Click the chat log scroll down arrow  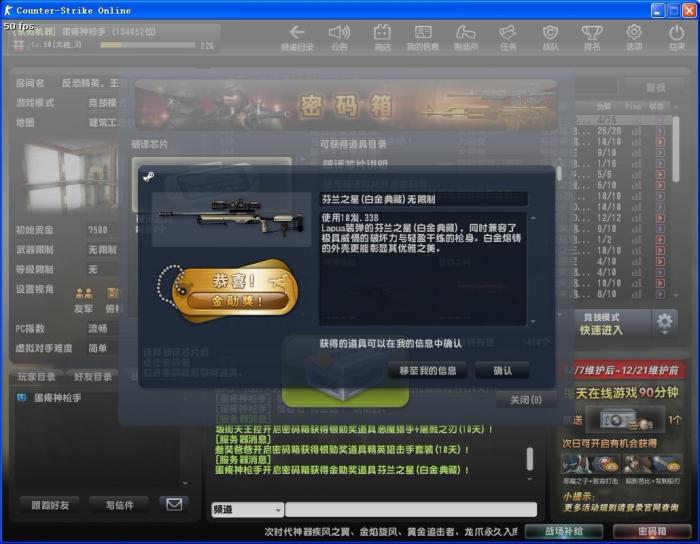[530, 479]
